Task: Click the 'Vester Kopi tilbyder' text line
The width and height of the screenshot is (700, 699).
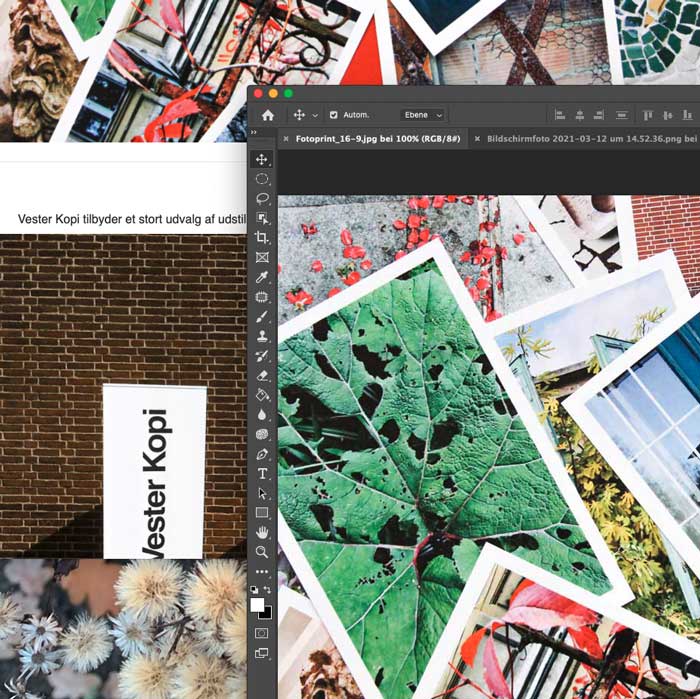Action: [132, 219]
